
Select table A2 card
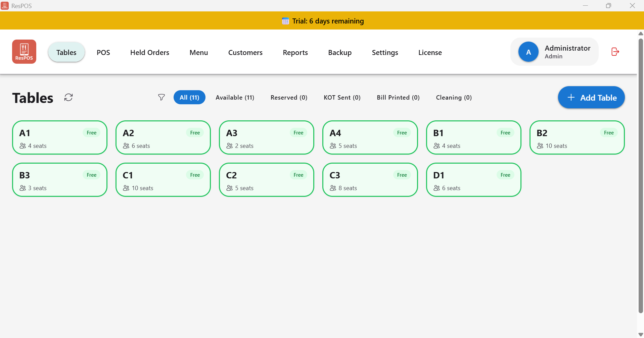(x=163, y=137)
